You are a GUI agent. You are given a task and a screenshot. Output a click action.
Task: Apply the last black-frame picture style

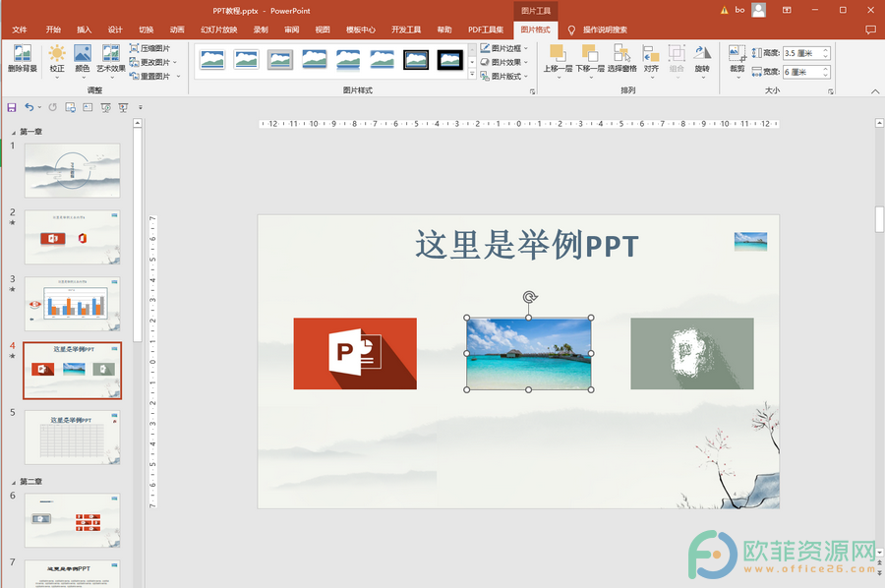coord(449,59)
